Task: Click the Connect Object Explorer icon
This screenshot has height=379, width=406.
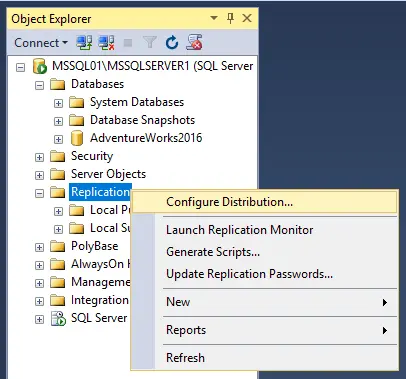Action: coord(84,43)
